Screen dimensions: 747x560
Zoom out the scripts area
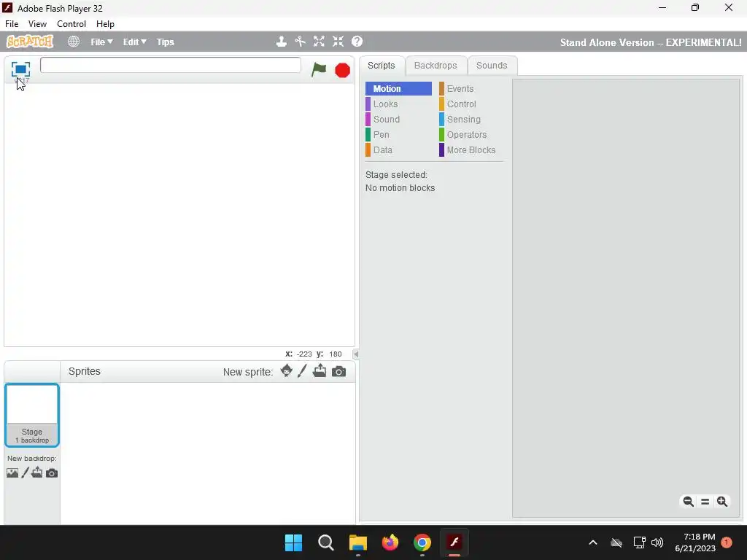click(x=688, y=502)
